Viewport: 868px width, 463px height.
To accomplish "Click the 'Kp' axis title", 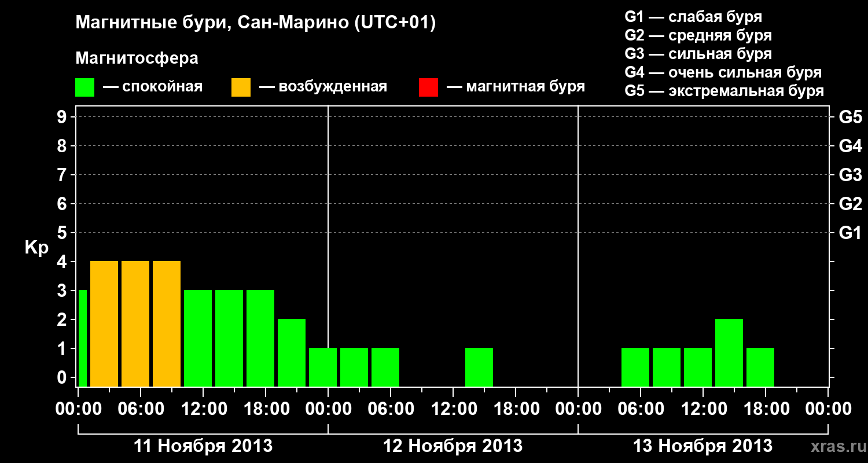I will 36,247.
